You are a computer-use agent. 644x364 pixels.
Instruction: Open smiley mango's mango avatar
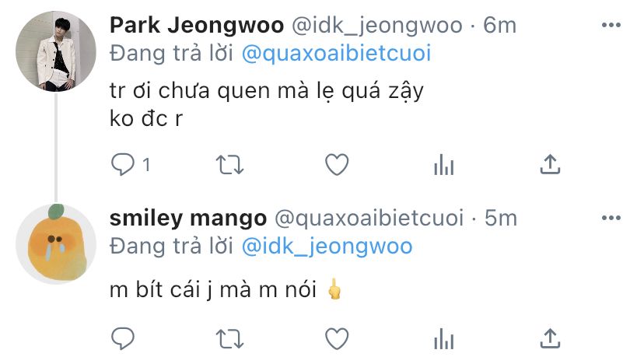pos(56,244)
